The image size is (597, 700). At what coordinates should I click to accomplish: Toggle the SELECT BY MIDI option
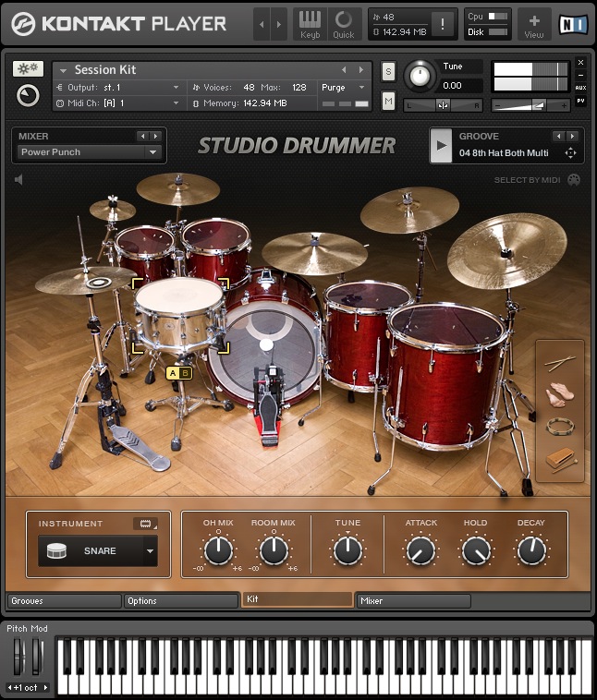[527, 180]
